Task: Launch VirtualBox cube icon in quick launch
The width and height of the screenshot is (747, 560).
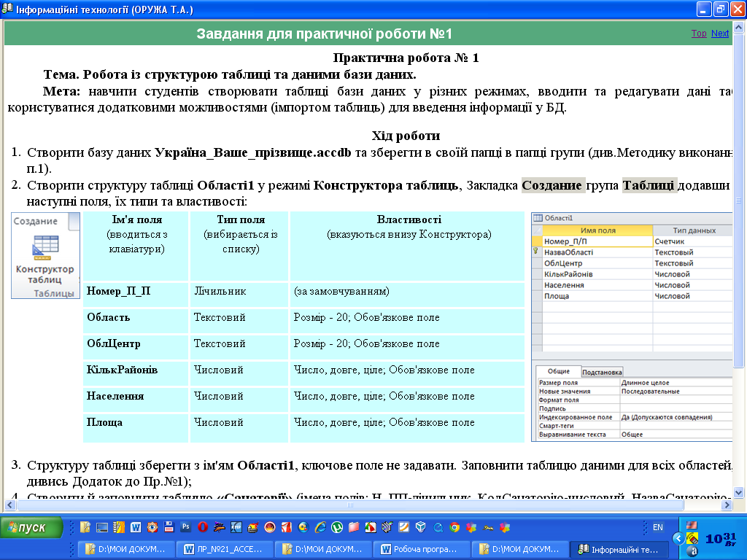Action: (420, 527)
